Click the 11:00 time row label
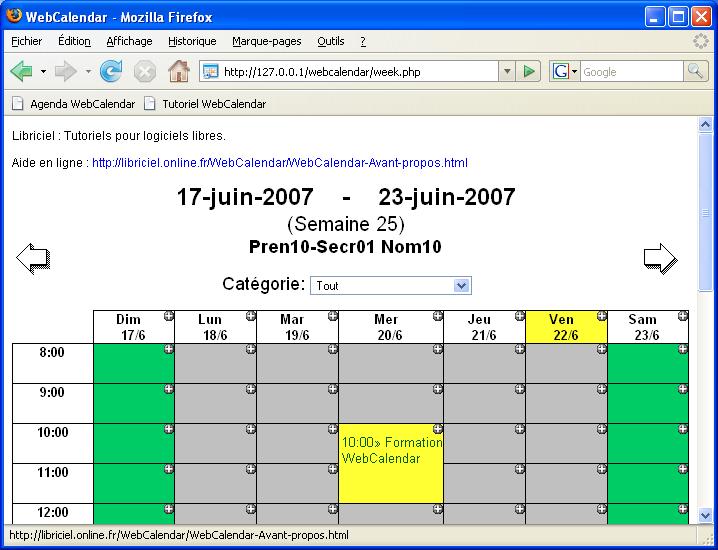 [52, 472]
